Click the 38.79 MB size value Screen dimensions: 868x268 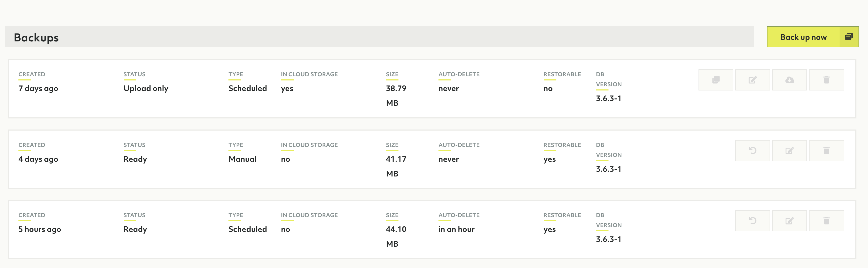pyautogui.click(x=396, y=95)
